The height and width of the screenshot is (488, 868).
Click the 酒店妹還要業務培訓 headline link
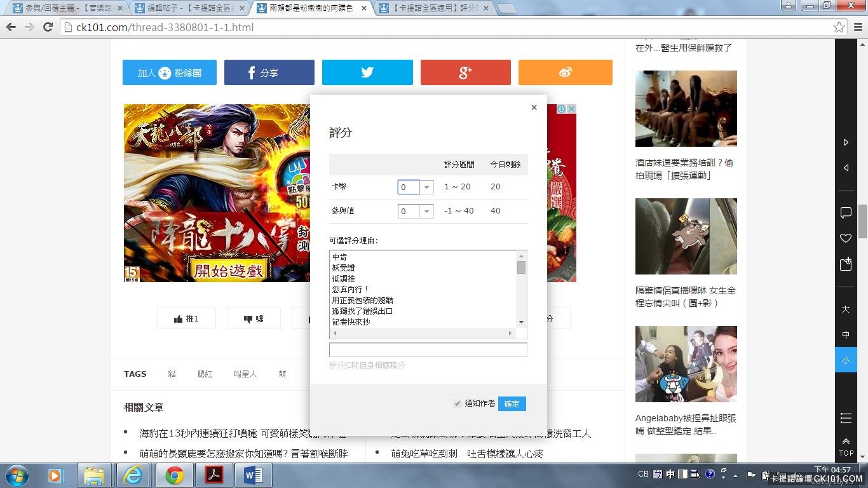(684, 169)
